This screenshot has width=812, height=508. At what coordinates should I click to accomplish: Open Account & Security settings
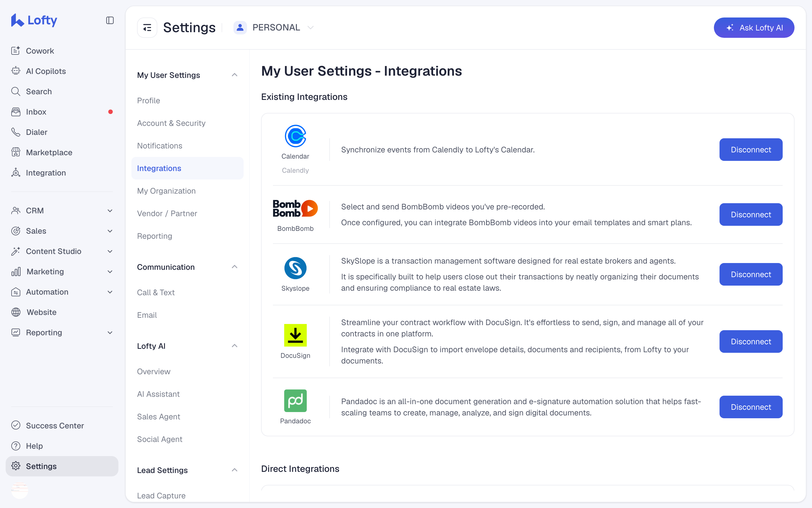click(x=187, y=123)
